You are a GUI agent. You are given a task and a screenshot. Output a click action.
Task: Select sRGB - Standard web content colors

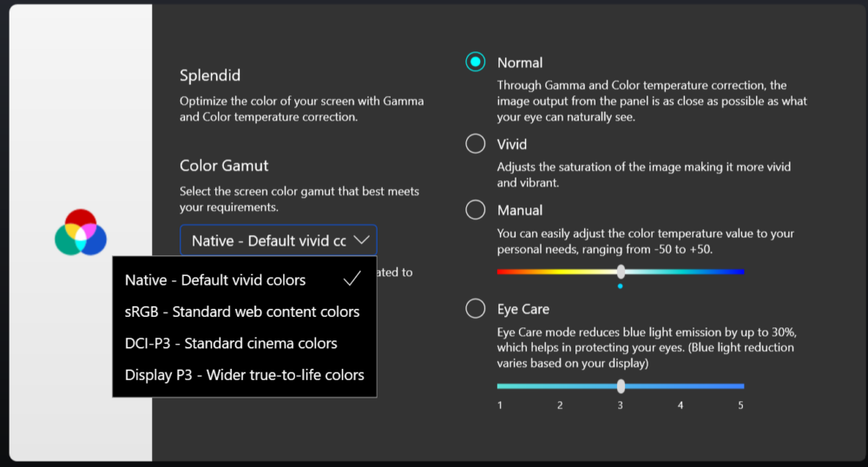coord(241,312)
